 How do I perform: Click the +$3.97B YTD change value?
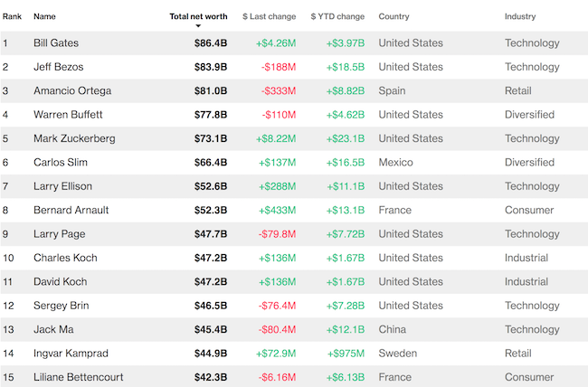coord(346,43)
